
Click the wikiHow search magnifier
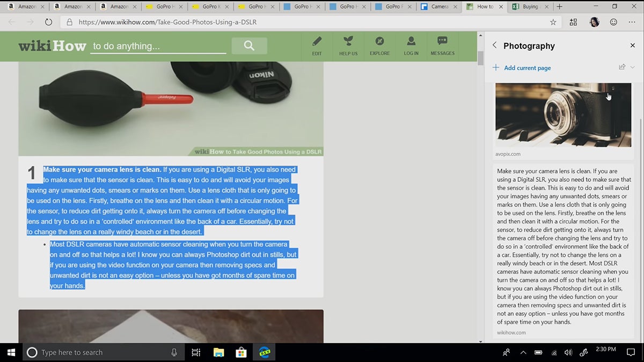coord(249,46)
